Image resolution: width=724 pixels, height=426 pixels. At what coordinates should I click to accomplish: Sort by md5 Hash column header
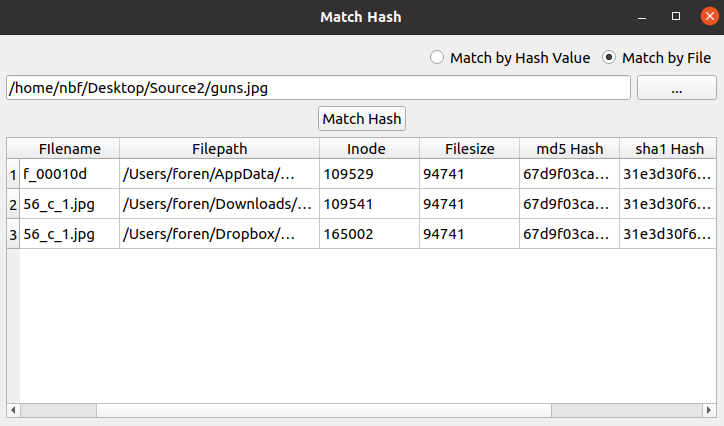[x=569, y=149]
